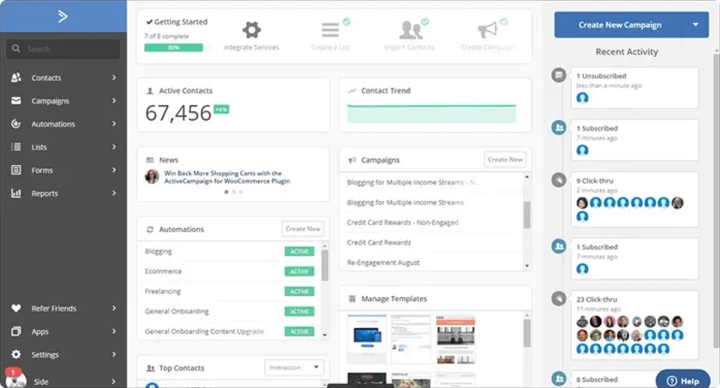Click the Lists icon in sidebar
Screen dimensions: 720x388
(16, 147)
